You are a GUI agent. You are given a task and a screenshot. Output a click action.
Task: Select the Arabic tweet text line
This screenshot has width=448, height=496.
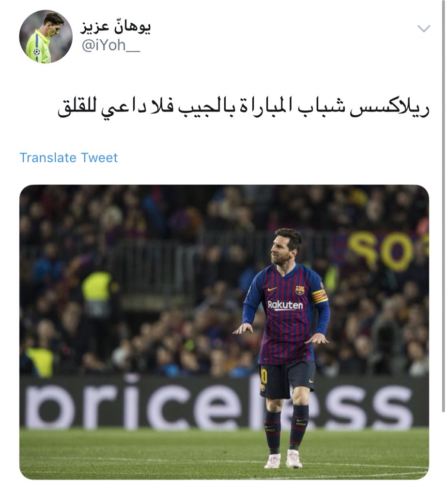tap(243, 108)
